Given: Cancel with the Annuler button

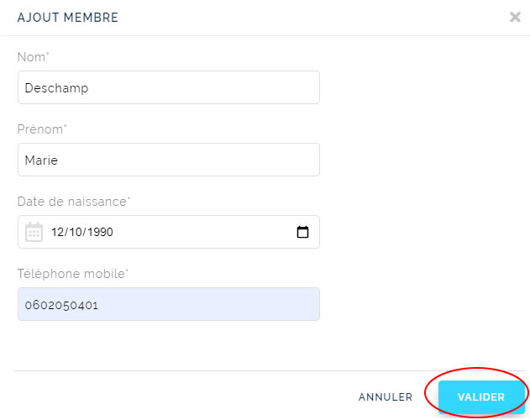Looking at the screenshot, I should (386, 397).
